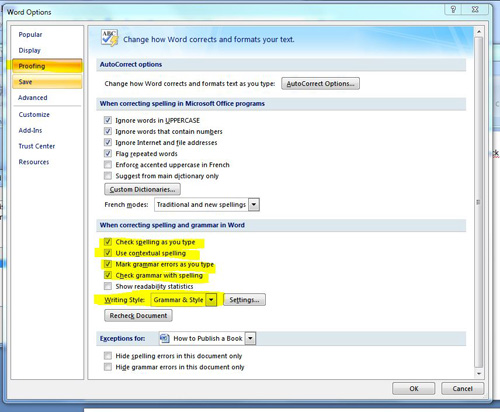The width and height of the screenshot is (500, 412).
Task: Toggle Ignore words in UPPERCASE checkbox
Action: point(108,120)
